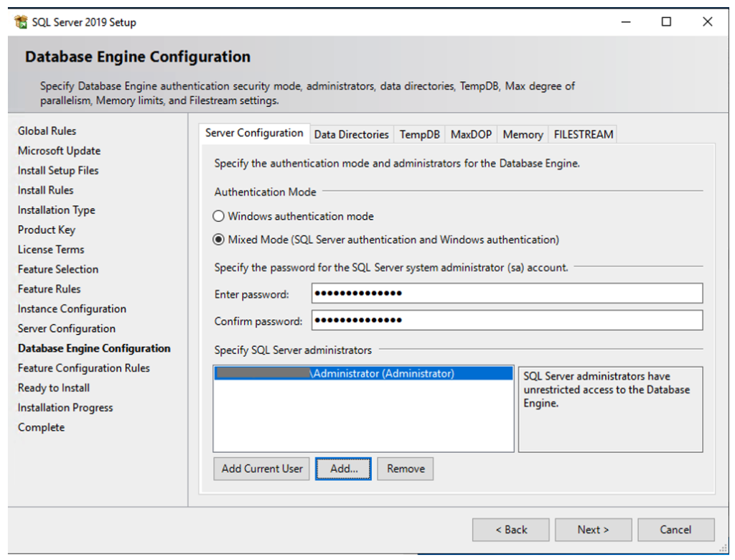Click Instance Configuration step

(72, 309)
